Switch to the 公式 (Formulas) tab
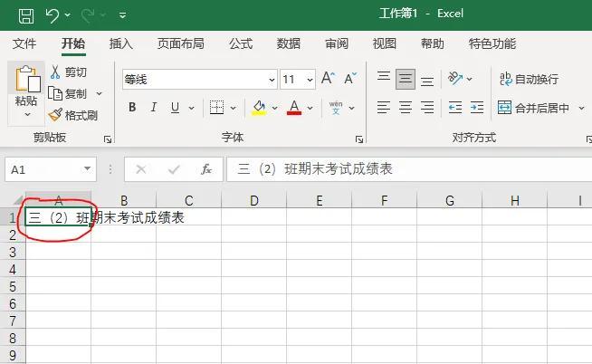Screen dimensions: 592x364 241,43
